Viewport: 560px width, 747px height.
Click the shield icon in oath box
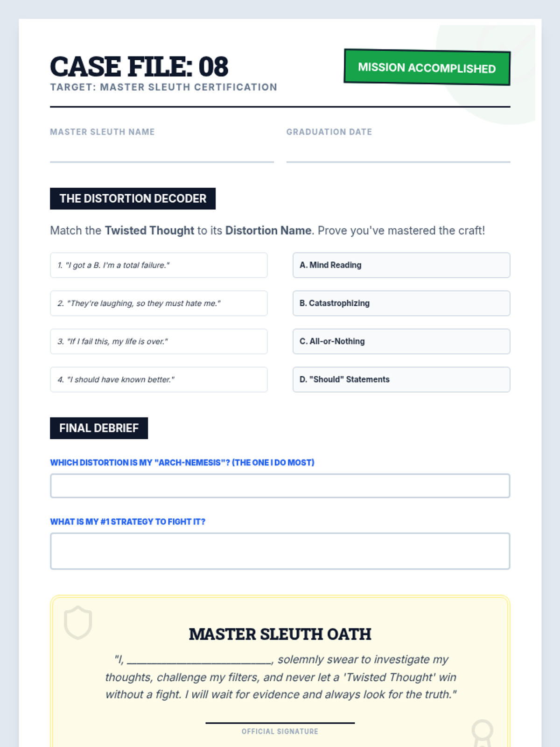(x=78, y=622)
